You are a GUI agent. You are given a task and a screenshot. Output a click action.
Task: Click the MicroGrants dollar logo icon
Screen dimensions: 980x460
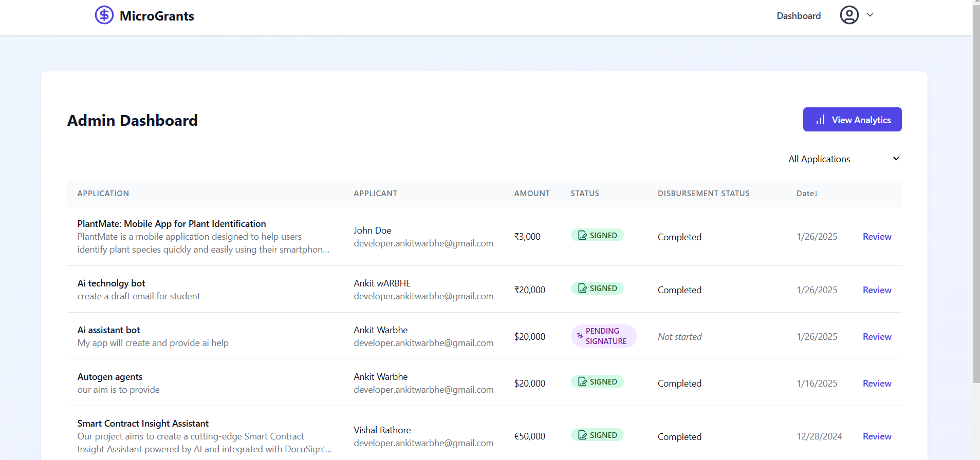tap(104, 15)
